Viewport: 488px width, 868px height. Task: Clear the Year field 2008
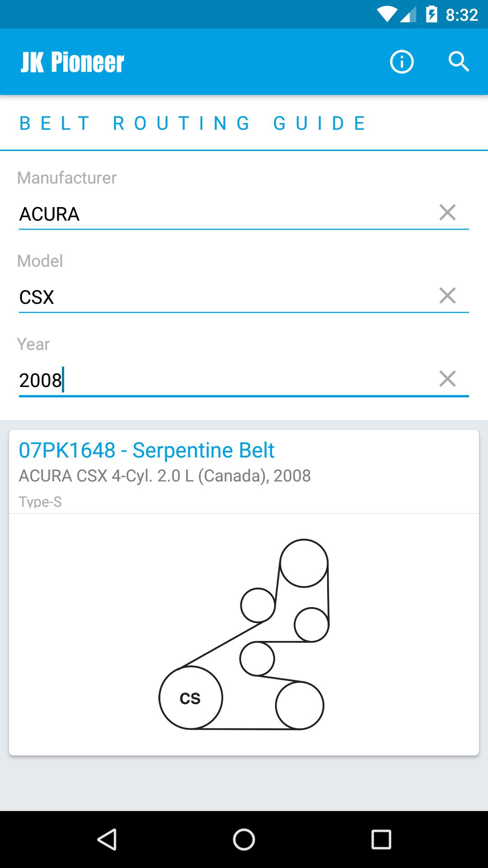coord(447,379)
